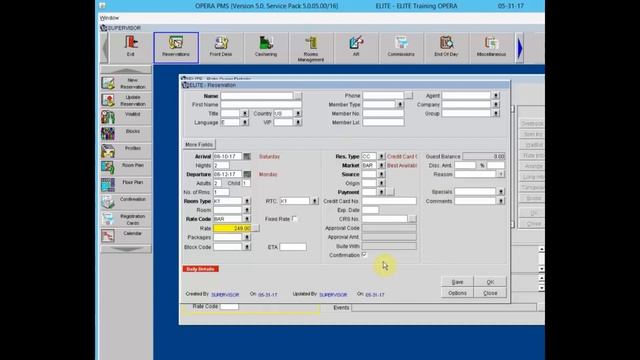Click the ETA input field

[293, 247]
